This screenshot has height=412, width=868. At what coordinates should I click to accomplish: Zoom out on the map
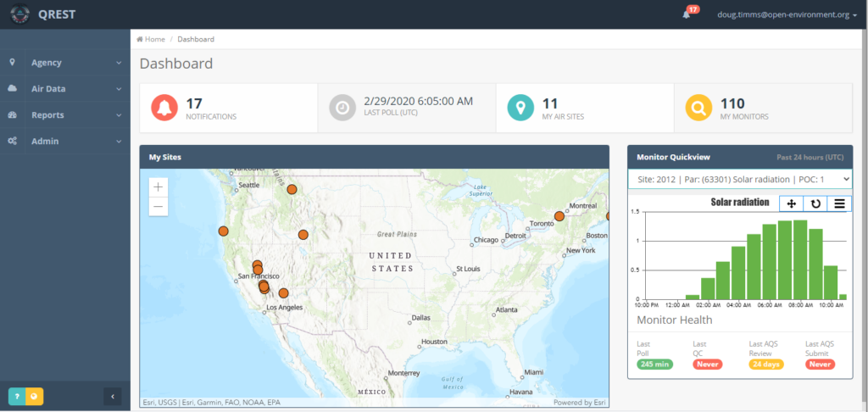(x=159, y=207)
